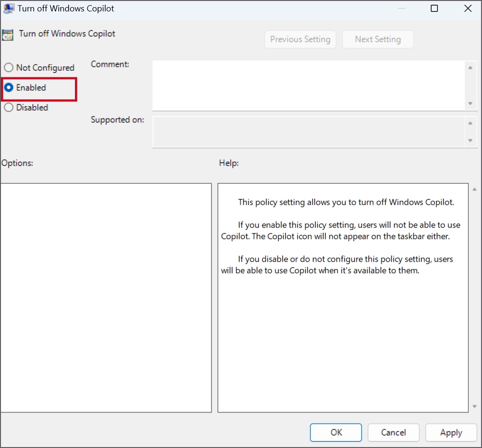Click the title bar policy window icon
Viewport: 482px width, 448px height.
pyautogui.click(x=9, y=9)
